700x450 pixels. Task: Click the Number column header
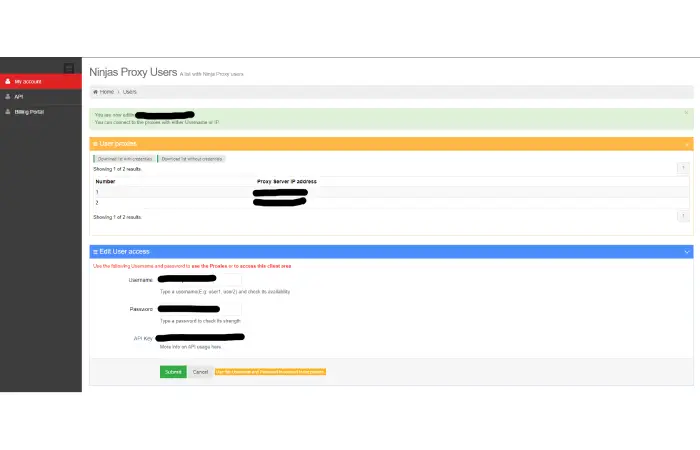[x=105, y=182]
